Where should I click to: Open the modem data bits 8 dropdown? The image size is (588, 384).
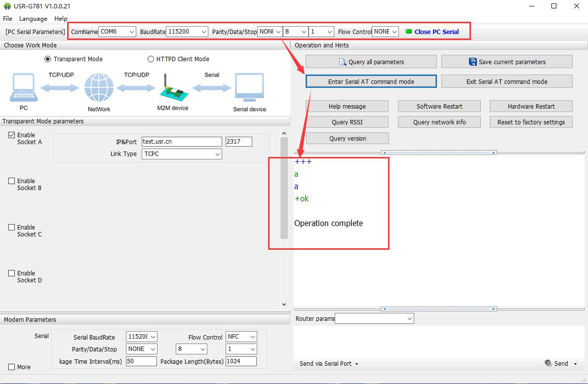[x=191, y=349]
